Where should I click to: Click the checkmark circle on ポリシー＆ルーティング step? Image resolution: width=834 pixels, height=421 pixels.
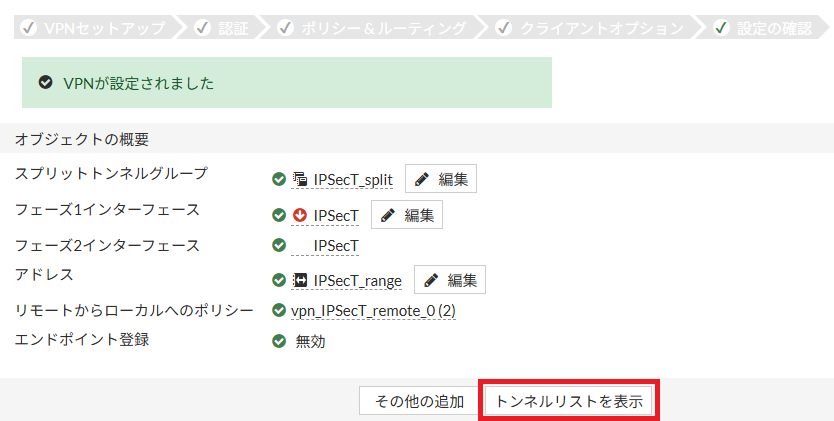point(286,28)
